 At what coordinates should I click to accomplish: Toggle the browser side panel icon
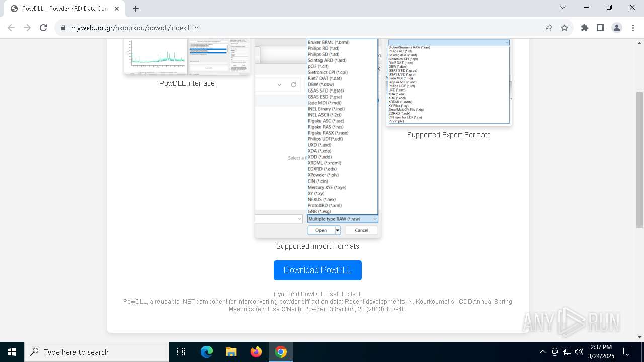(600, 28)
